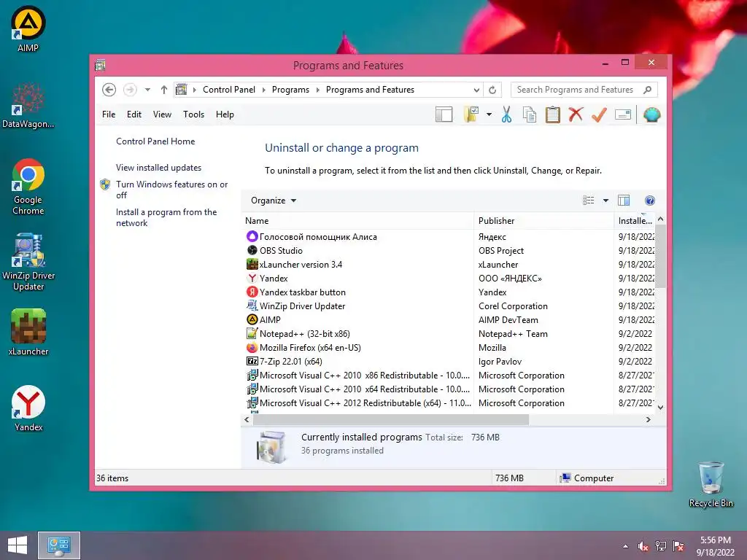Viewport: 747px width, 560px height.
Task: Open the View menu
Action: tap(162, 114)
